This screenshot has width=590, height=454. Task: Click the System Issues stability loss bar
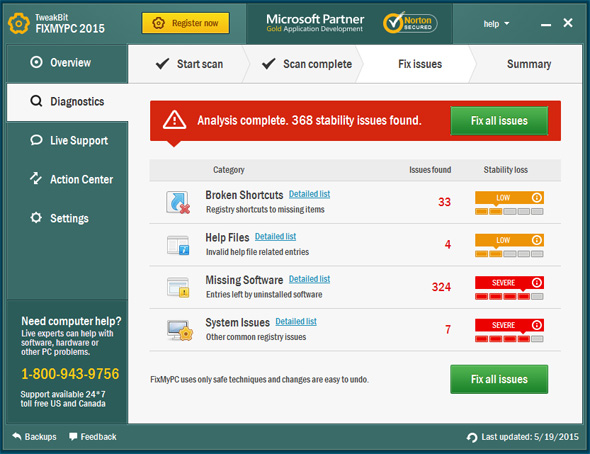(509, 339)
